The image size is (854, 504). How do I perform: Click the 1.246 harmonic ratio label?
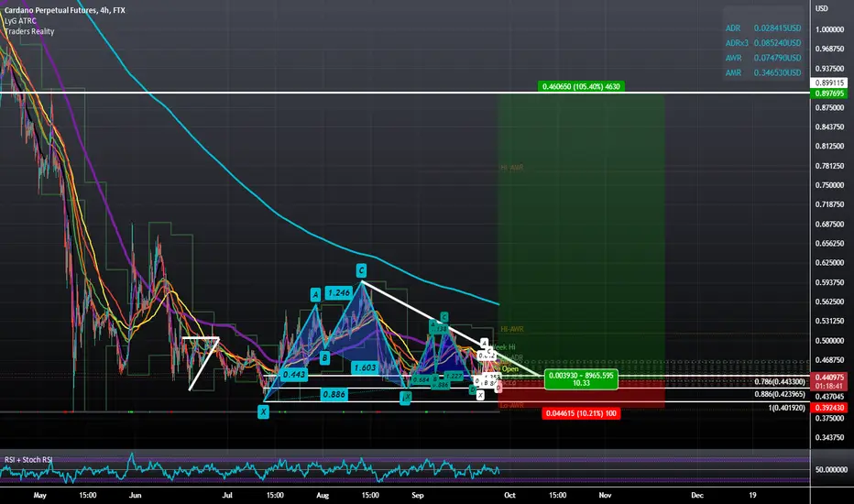(x=339, y=293)
